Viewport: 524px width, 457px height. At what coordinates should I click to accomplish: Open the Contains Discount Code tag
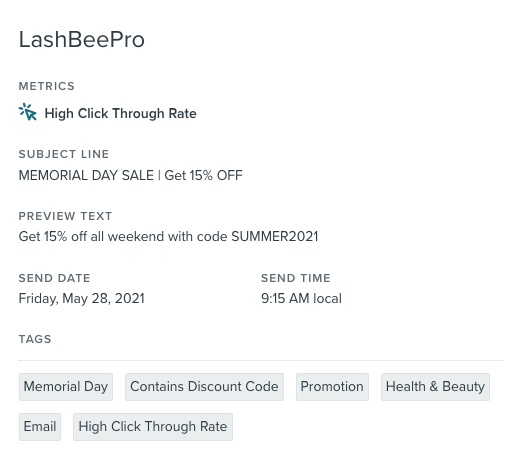pyautogui.click(x=205, y=387)
